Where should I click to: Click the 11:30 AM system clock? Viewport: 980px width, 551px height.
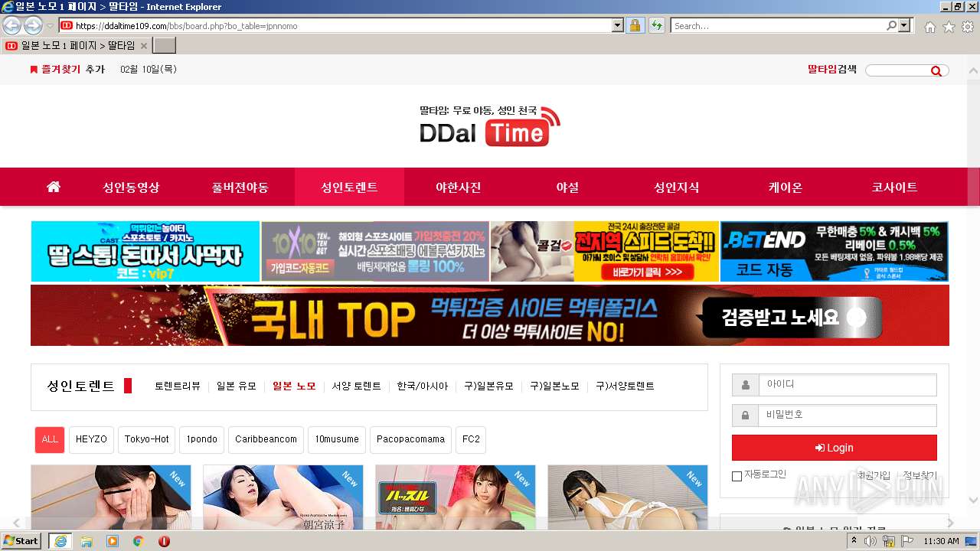tap(941, 541)
